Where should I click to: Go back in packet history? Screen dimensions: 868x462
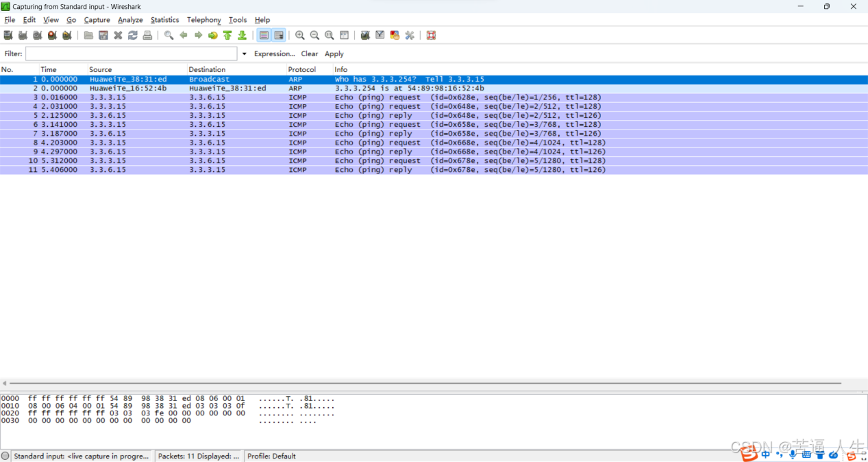pyautogui.click(x=184, y=35)
